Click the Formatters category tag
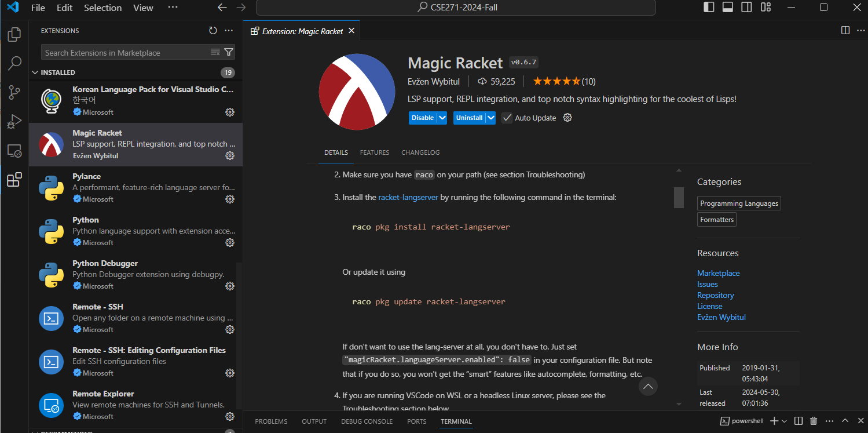This screenshot has width=868, height=433. [717, 220]
